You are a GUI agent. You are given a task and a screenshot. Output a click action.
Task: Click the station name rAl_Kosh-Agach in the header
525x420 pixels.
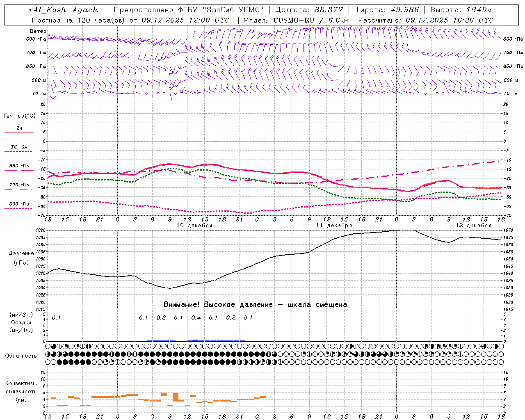pos(64,10)
